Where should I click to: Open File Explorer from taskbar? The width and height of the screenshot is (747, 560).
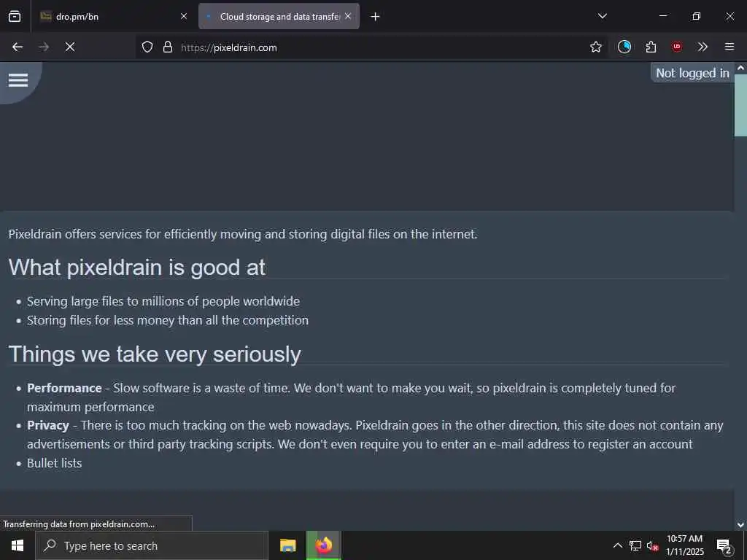(x=287, y=545)
